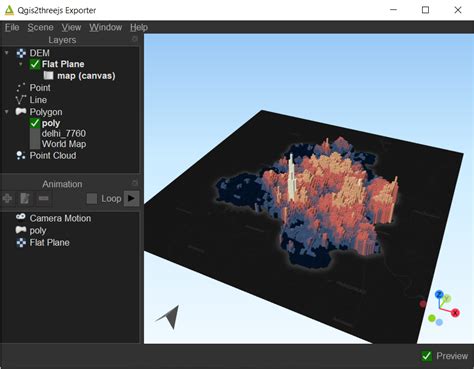Click the DEM layer group icon
Viewport: 474px width, 369px height.
pyautogui.click(x=21, y=53)
